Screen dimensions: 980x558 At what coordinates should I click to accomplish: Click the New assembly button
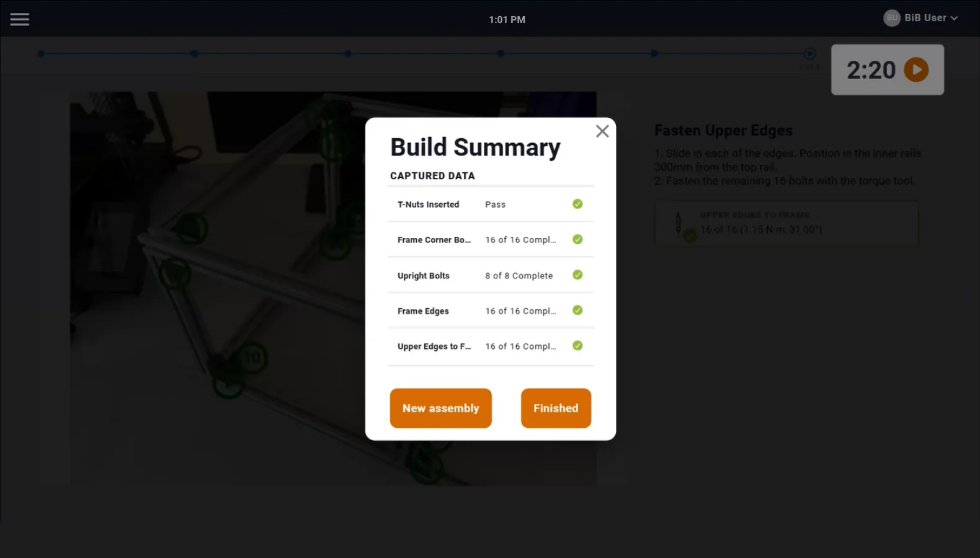pos(441,408)
